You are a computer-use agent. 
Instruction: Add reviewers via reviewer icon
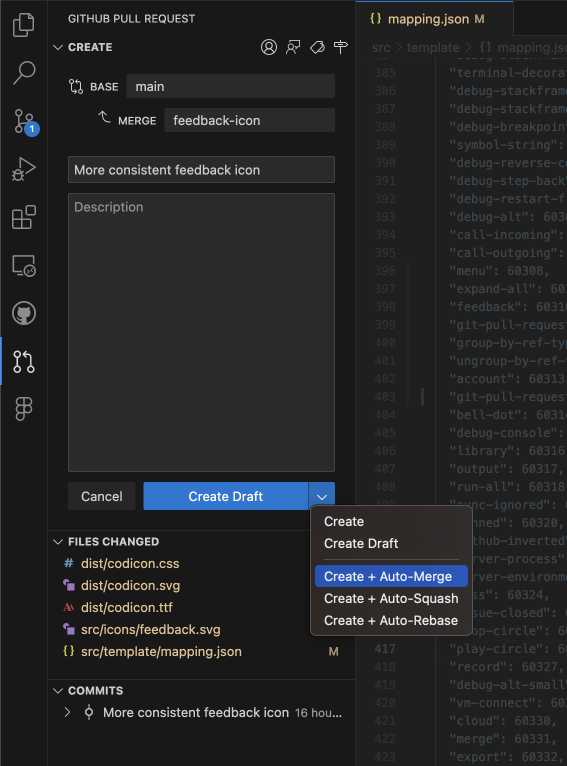(x=293, y=47)
